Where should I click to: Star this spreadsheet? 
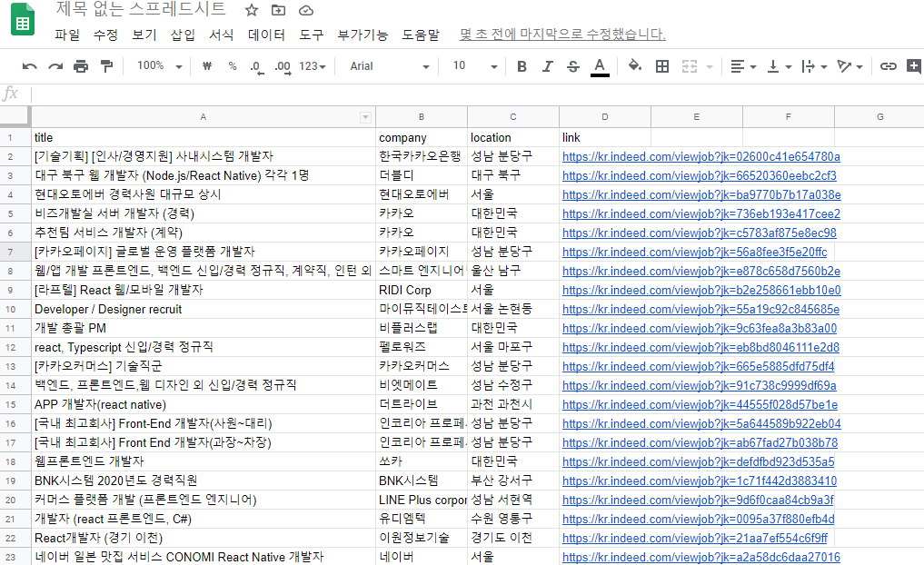(252, 10)
